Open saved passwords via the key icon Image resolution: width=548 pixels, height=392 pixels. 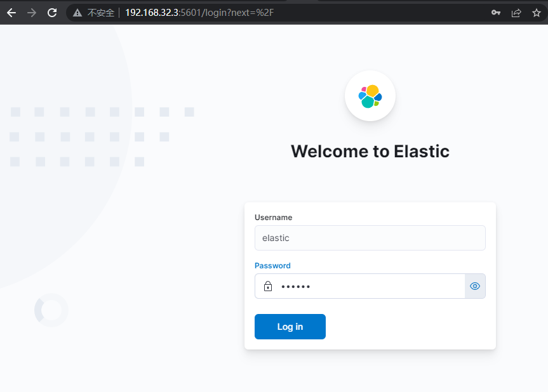tap(495, 13)
